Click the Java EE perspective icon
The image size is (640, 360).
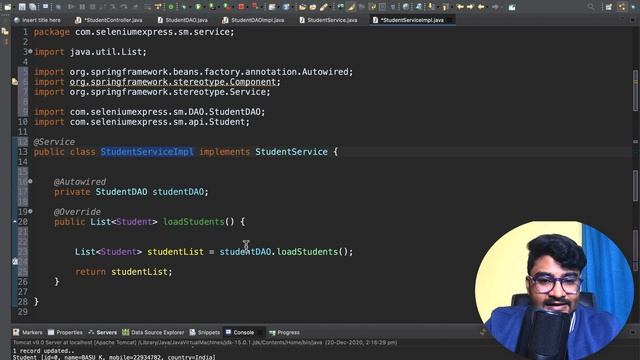point(621,7)
